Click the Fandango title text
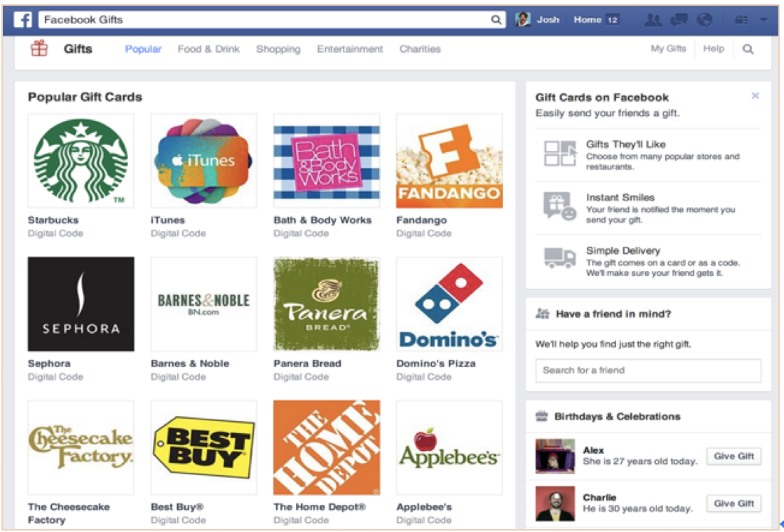 click(421, 220)
